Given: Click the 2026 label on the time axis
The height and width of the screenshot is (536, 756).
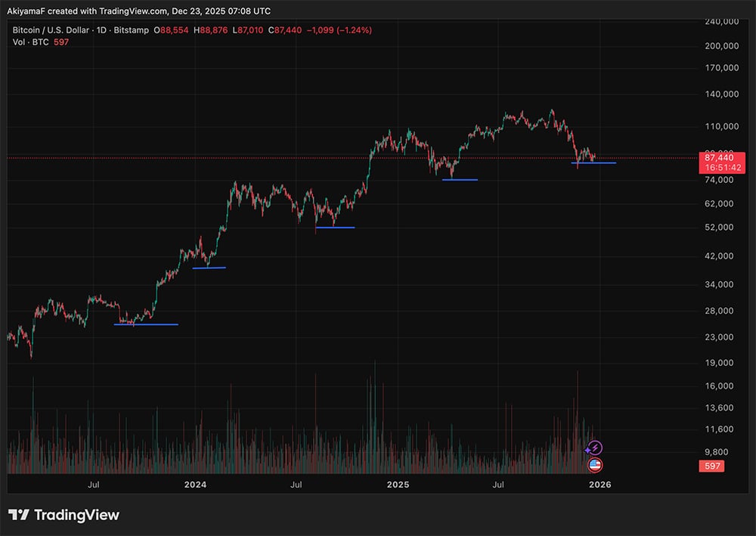Looking at the screenshot, I should click(601, 484).
